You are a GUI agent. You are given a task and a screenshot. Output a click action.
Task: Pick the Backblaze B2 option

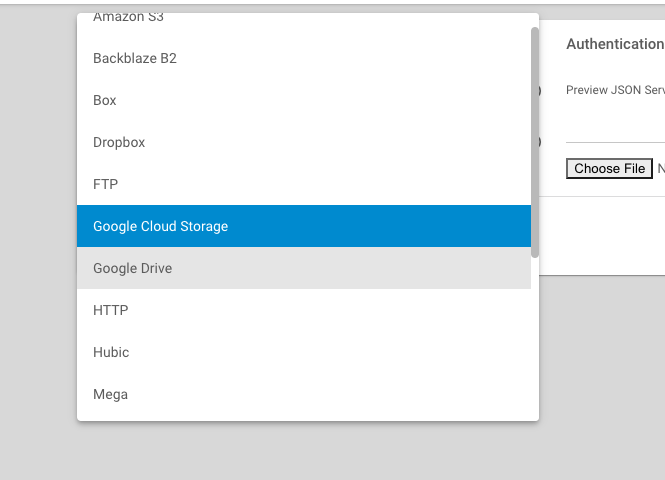pyautogui.click(x=134, y=59)
